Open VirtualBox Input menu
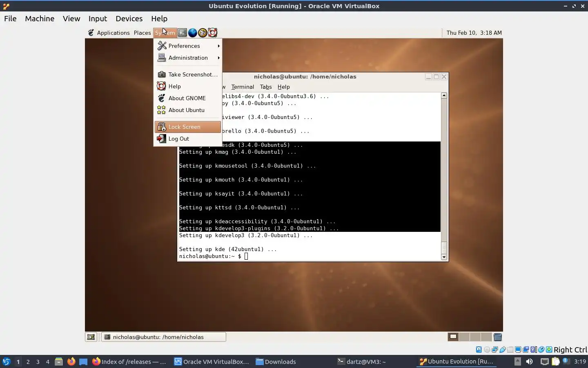The image size is (588, 368). click(98, 18)
